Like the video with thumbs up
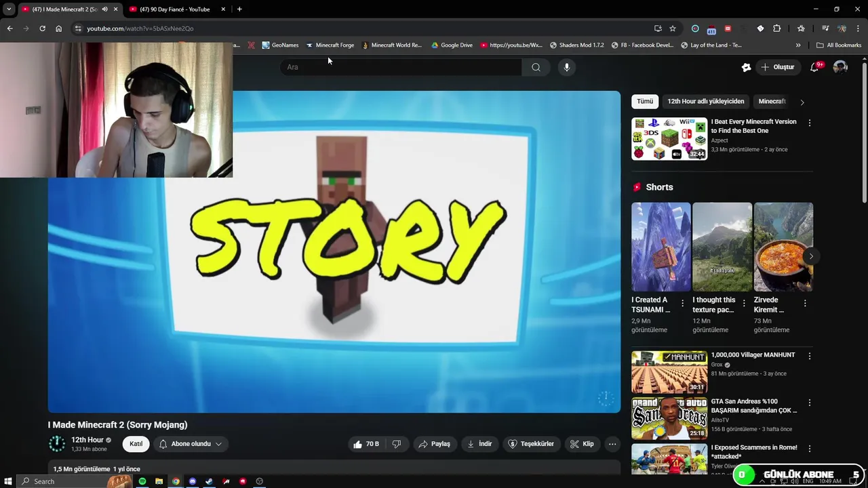Viewport: 868px width, 488px height. [365, 444]
